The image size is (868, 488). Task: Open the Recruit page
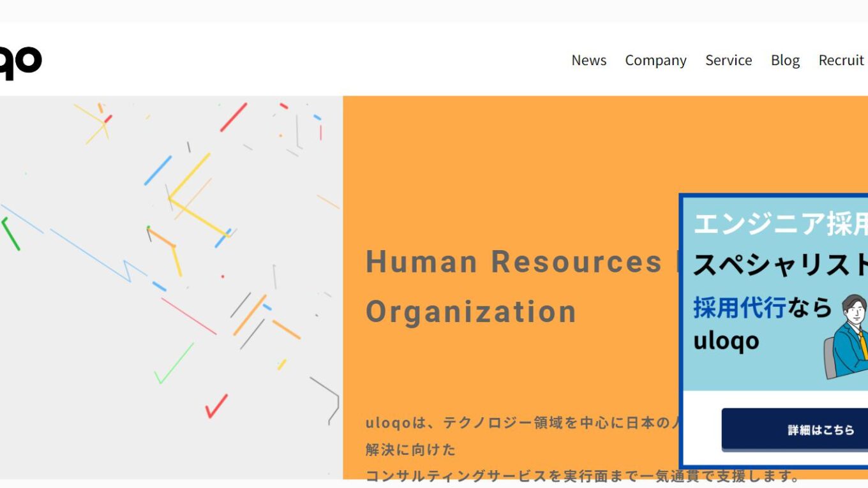click(841, 60)
